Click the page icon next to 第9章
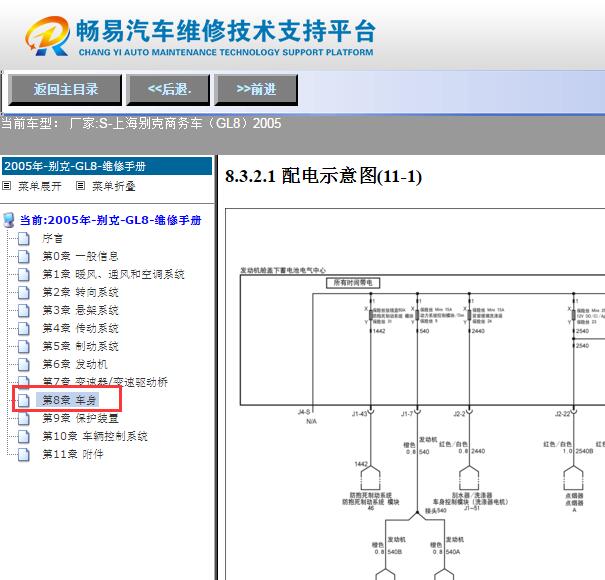The width and height of the screenshot is (605, 580). click(x=24, y=418)
